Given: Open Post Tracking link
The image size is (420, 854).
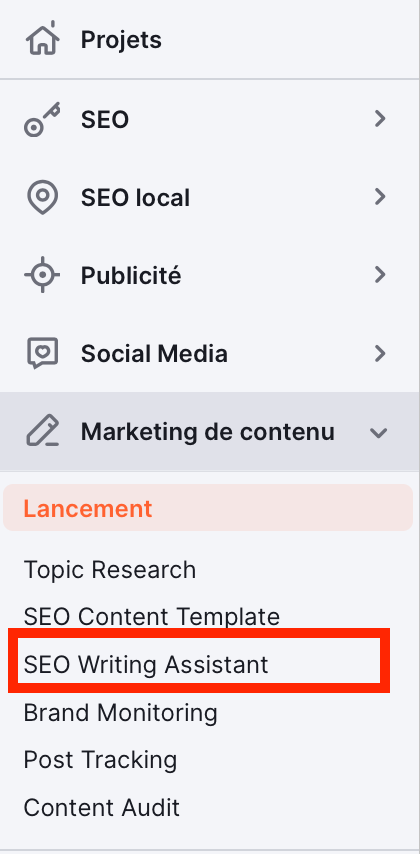Looking at the screenshot, I should [x=100, y=760].
